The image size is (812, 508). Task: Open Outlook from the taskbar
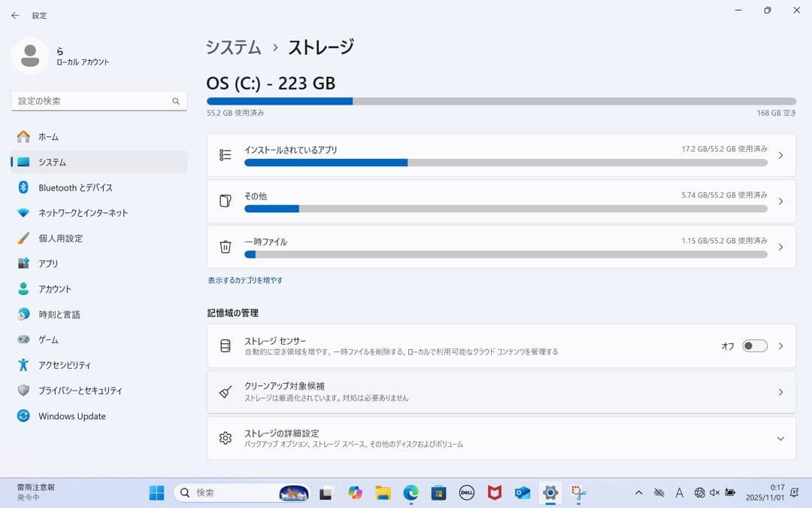523,493
